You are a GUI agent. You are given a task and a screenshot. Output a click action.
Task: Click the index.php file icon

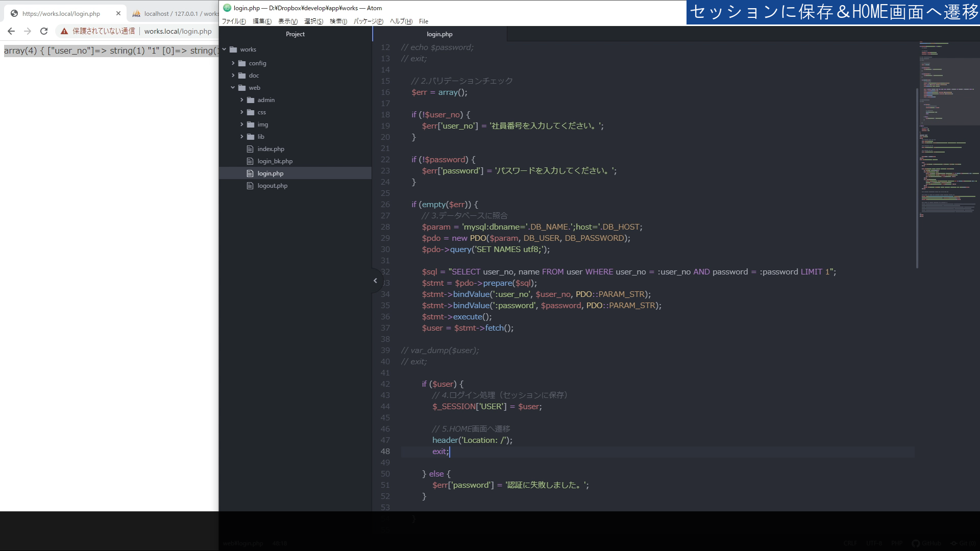click(x=250, y=149)
